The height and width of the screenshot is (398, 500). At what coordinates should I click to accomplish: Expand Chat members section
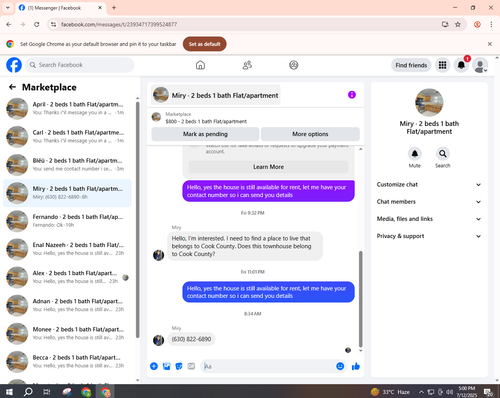click(429, 202)
